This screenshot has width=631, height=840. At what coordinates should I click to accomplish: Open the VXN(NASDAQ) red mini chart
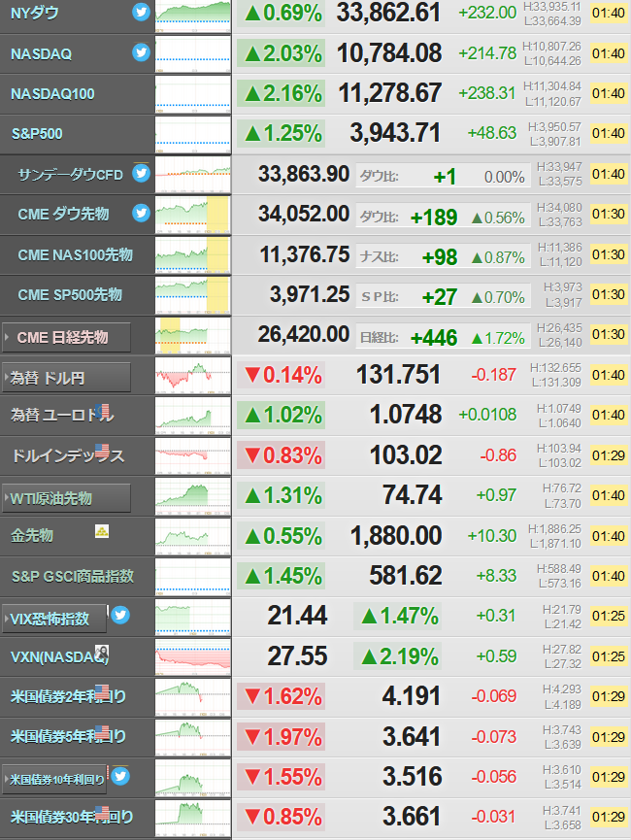point(193,656)
